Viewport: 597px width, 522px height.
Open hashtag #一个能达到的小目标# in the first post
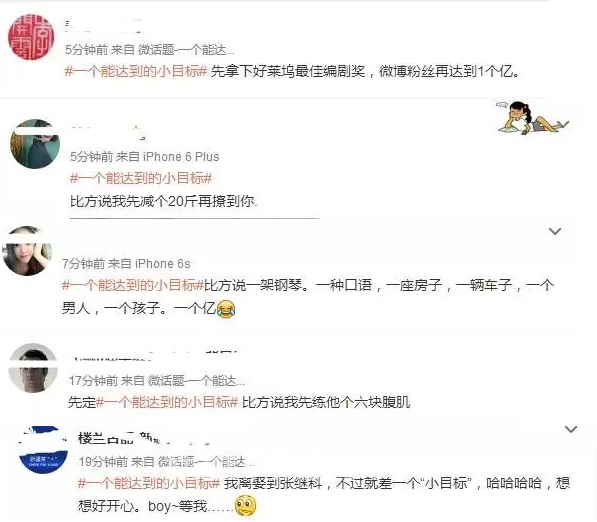pos(136,71)
